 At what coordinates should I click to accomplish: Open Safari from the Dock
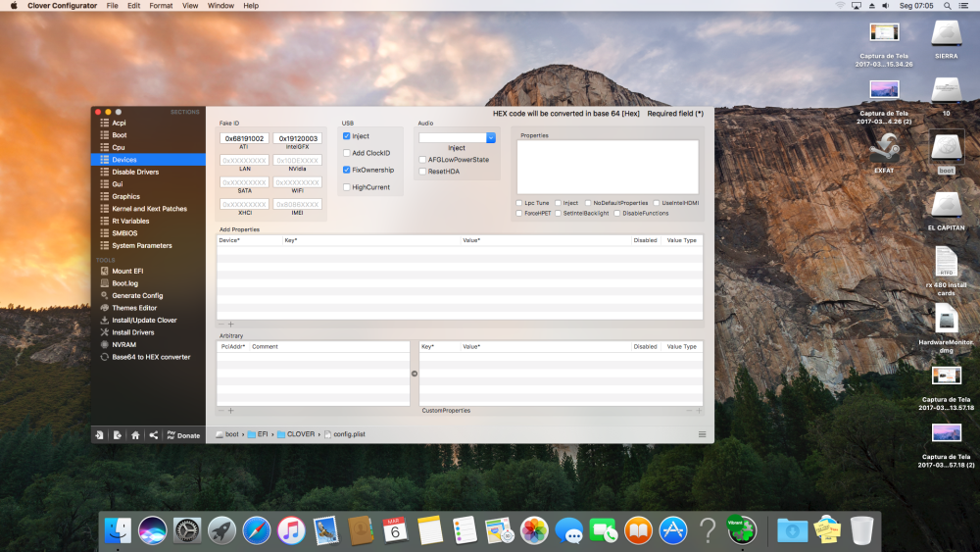[x=256, y=530]
